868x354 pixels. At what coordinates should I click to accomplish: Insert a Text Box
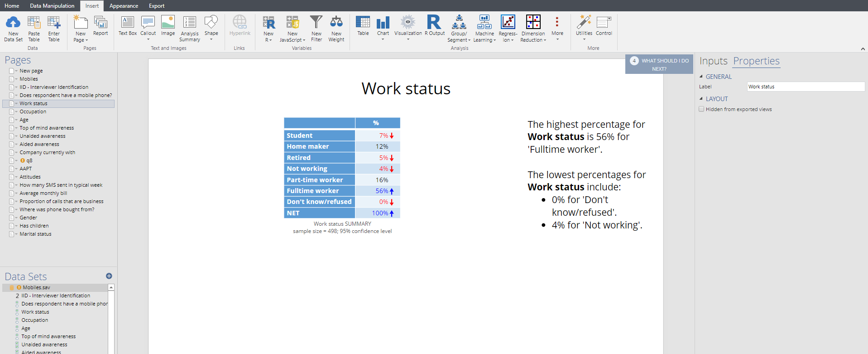[x=128, y=26]
